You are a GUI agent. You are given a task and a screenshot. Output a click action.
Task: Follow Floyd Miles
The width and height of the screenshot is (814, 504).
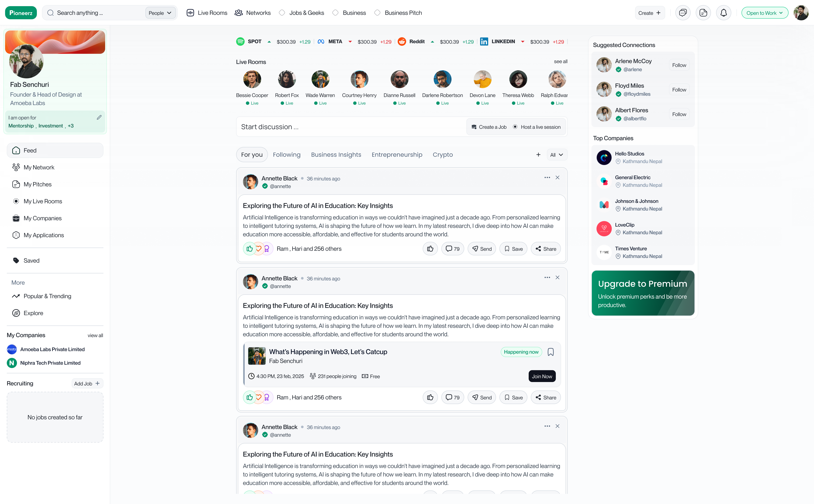click(679, 90)
